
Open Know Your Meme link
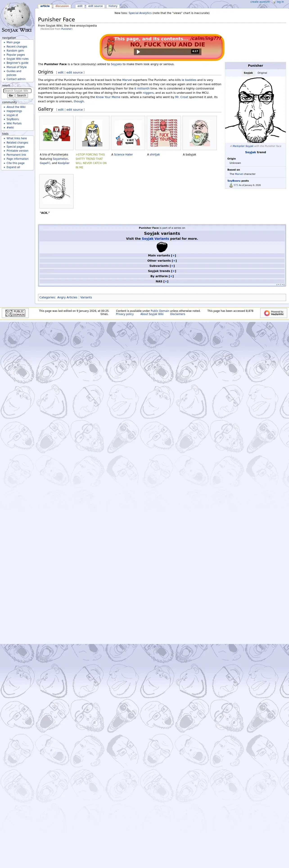pyautogui.click(x=108, y=97)
